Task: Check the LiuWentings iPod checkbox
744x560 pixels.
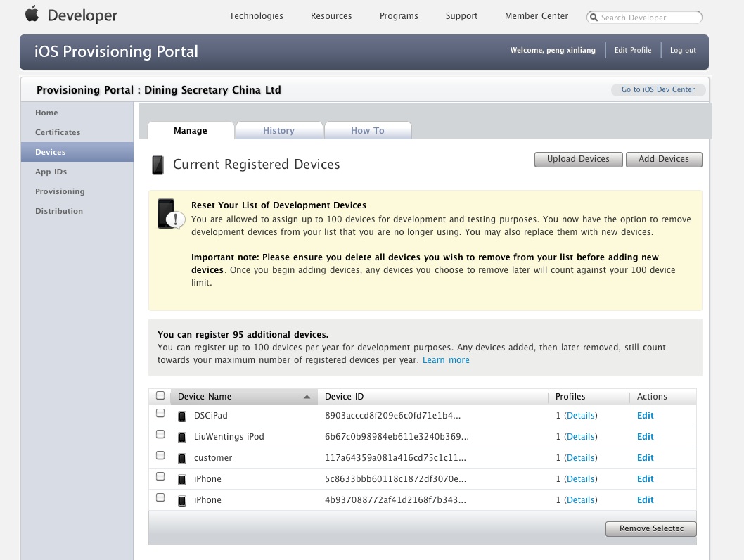Action: click(160, 434)
